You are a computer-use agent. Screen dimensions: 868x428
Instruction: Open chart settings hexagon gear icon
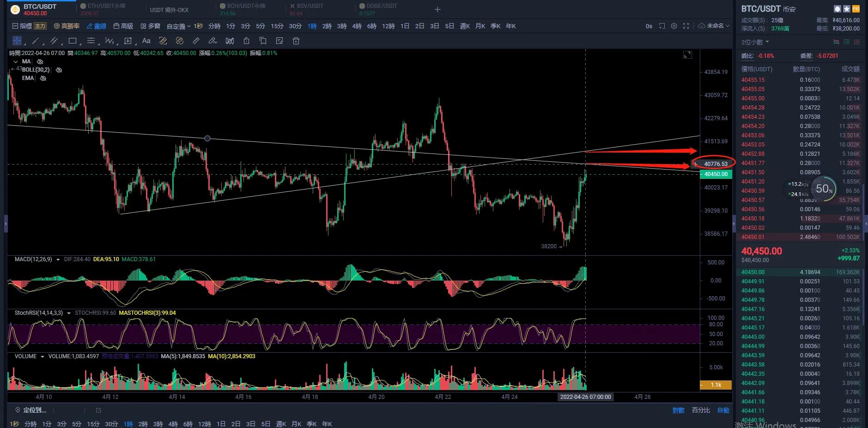click(x=674, y=26)
